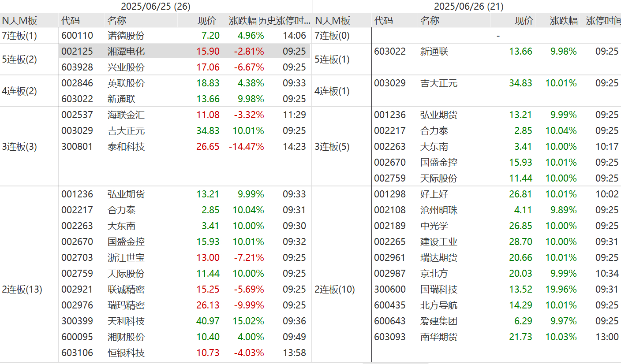This screenshot has width=621, height=364.
Task: Open stock 建设工业
Action: tap(439, 242)
